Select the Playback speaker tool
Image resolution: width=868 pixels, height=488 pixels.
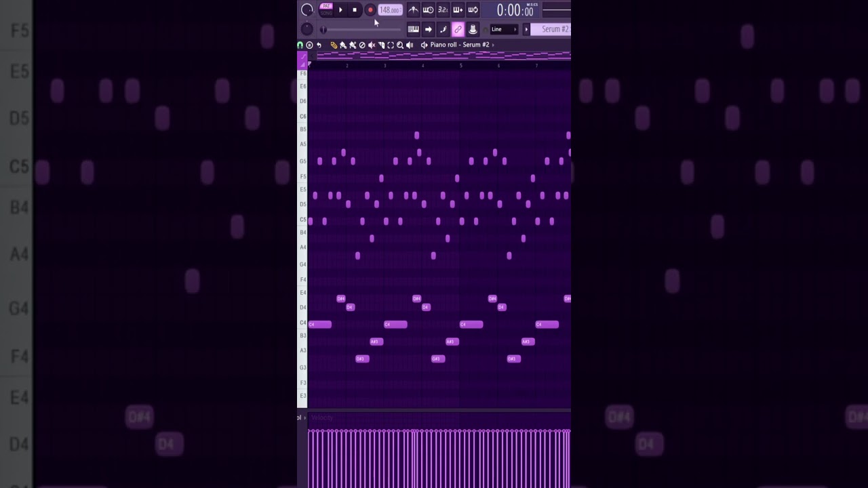tap(410, 45)
